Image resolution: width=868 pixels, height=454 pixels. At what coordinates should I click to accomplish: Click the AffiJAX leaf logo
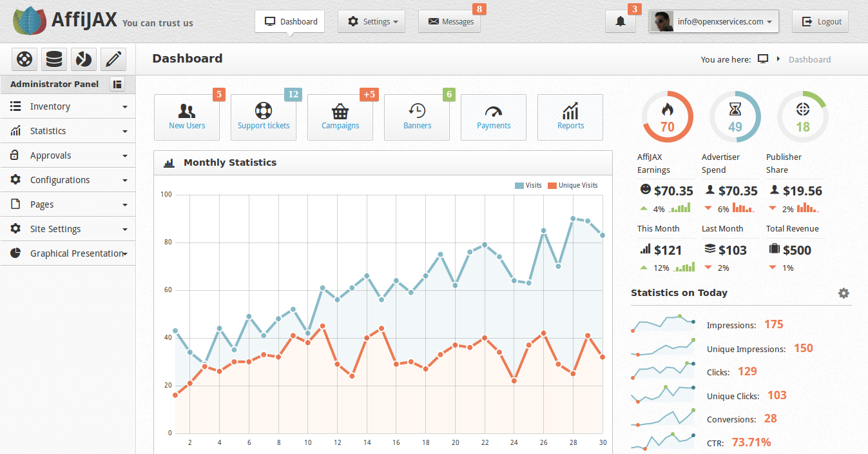pos(30,21)
